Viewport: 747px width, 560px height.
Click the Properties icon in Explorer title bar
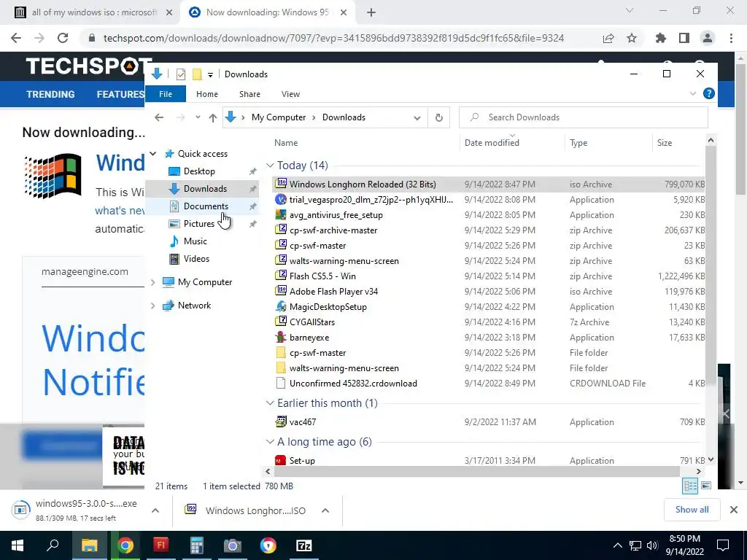coord(181,74)
